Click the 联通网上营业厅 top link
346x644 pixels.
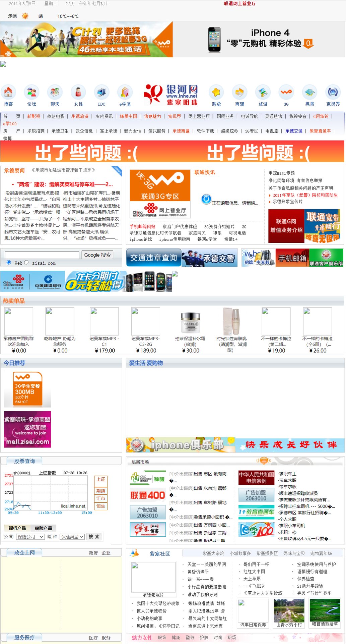tap(240, 4)
